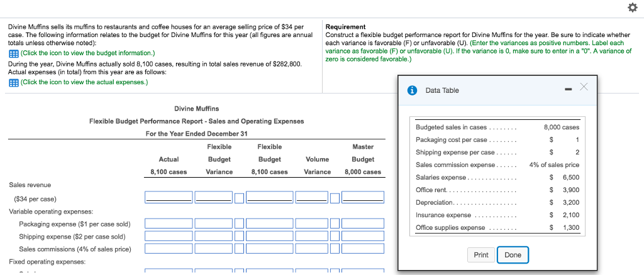Select Sales commissions flexible variance F/U box
Image resolution: width=644 pixels, height=275 pixels.
pos(240,249)
